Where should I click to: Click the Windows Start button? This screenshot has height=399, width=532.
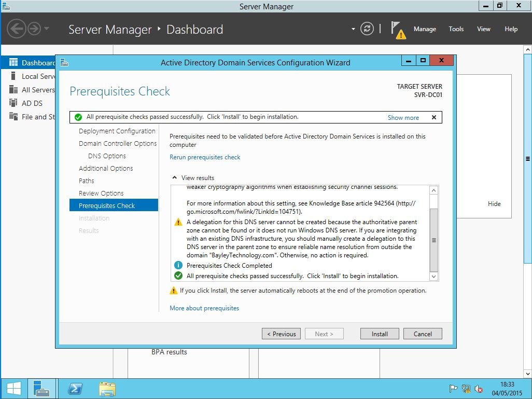coord(14,388)
